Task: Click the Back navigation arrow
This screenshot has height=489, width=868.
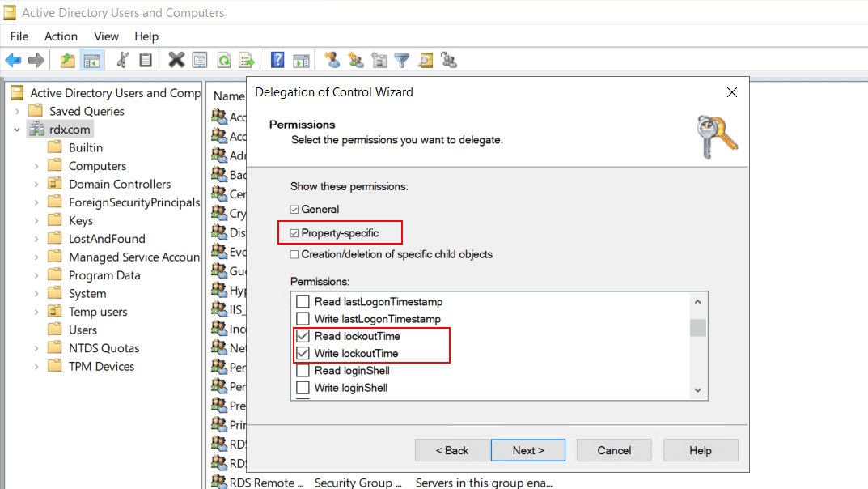Action: click(13, 60)
